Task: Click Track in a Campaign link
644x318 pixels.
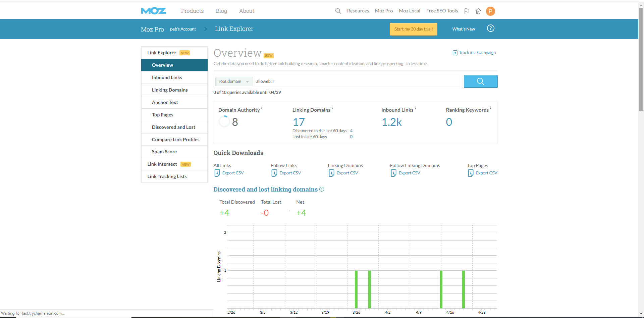Action: click(477, 53)
